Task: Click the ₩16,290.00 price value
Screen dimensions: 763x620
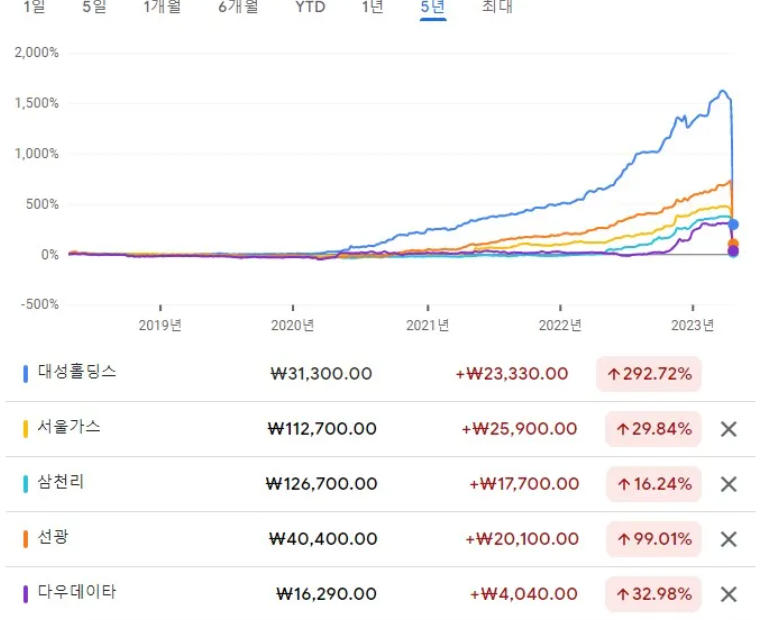Action: point(327,594)
